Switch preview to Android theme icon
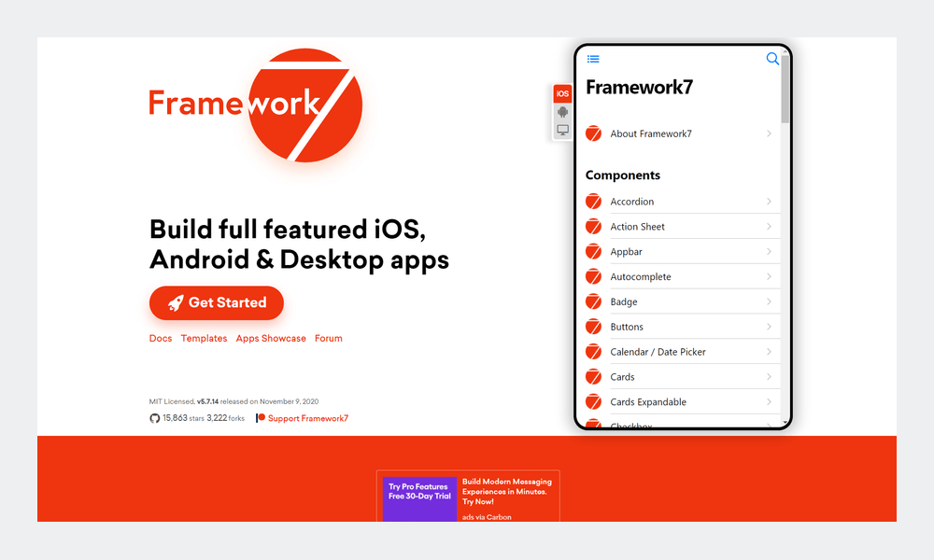 [x=562, y=112]
